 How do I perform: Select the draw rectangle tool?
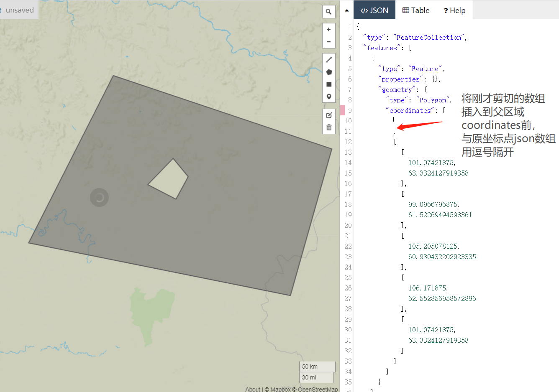[329, 84]
